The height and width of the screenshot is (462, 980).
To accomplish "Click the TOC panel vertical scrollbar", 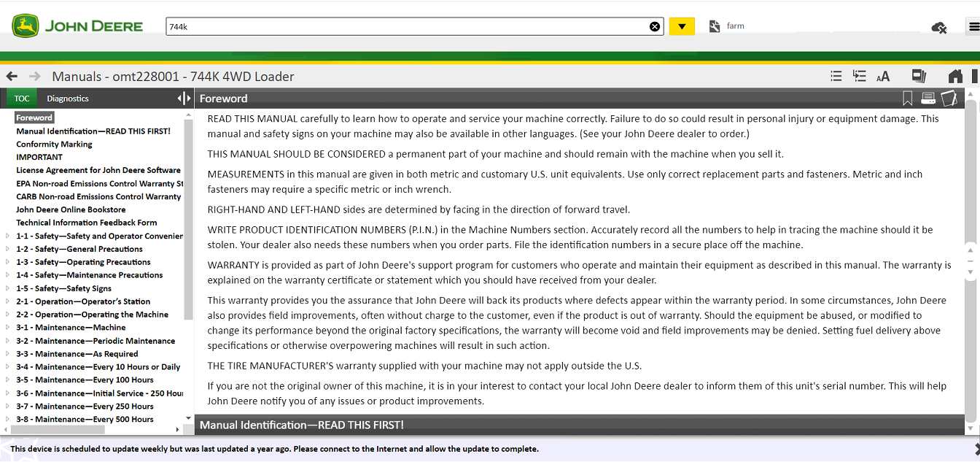I will pyautogui.click(x=189, y=219).
